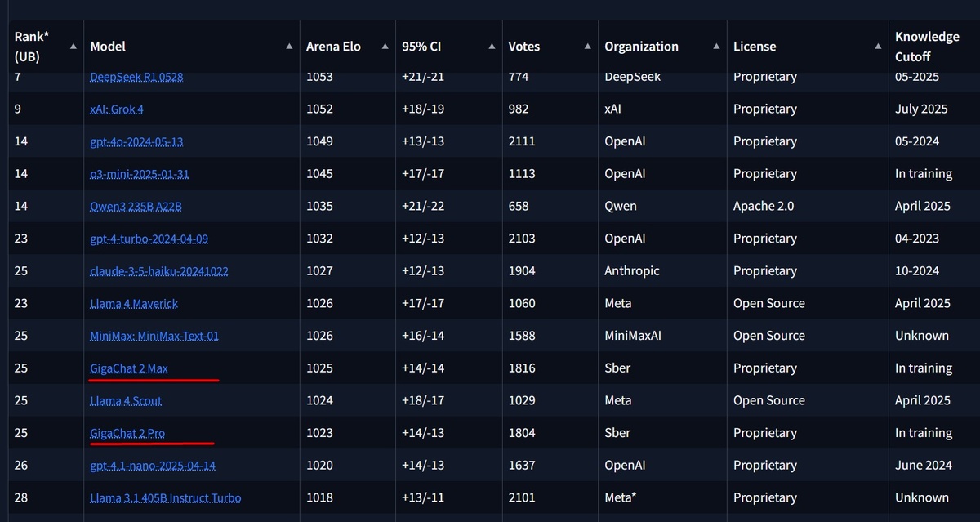980x522 pixels.
Task: Select votes count 1804
Action: point(522,433)
